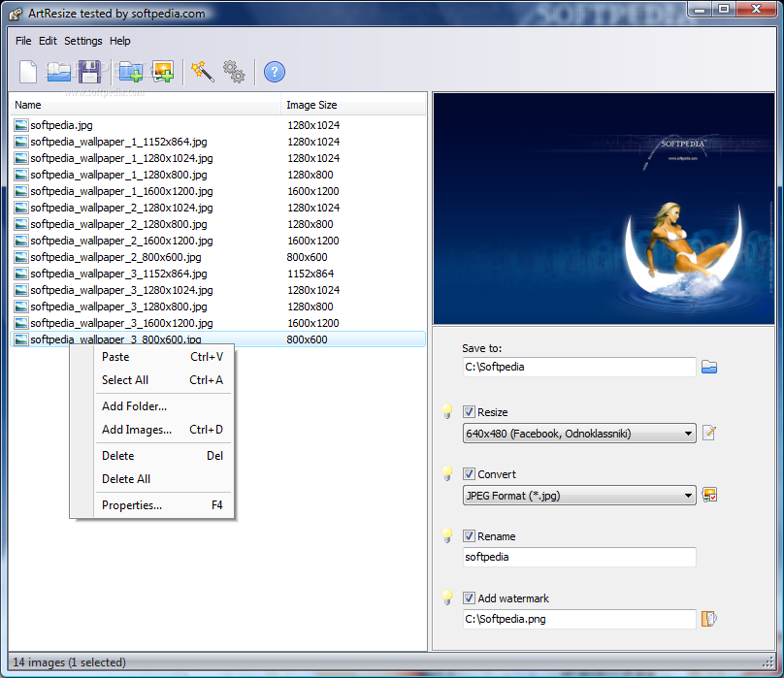Choose Select All from the context menu
This screenshot has width=784, height=678.
pos(163,380)
